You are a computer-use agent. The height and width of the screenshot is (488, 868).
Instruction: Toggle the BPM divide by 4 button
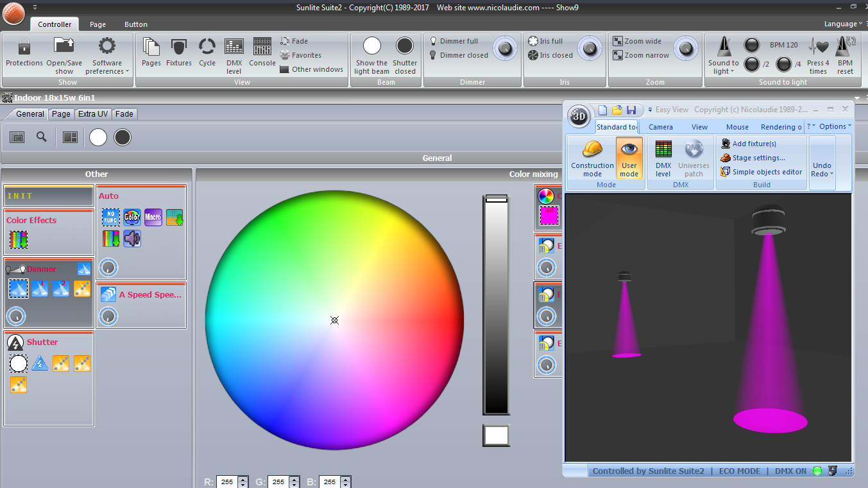click(783, 64)
